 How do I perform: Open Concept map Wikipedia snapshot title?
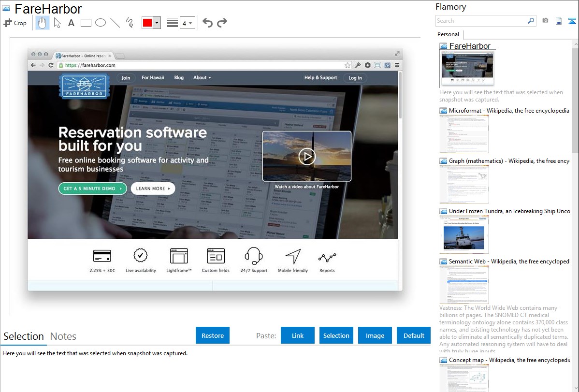(x=509, y=360)
